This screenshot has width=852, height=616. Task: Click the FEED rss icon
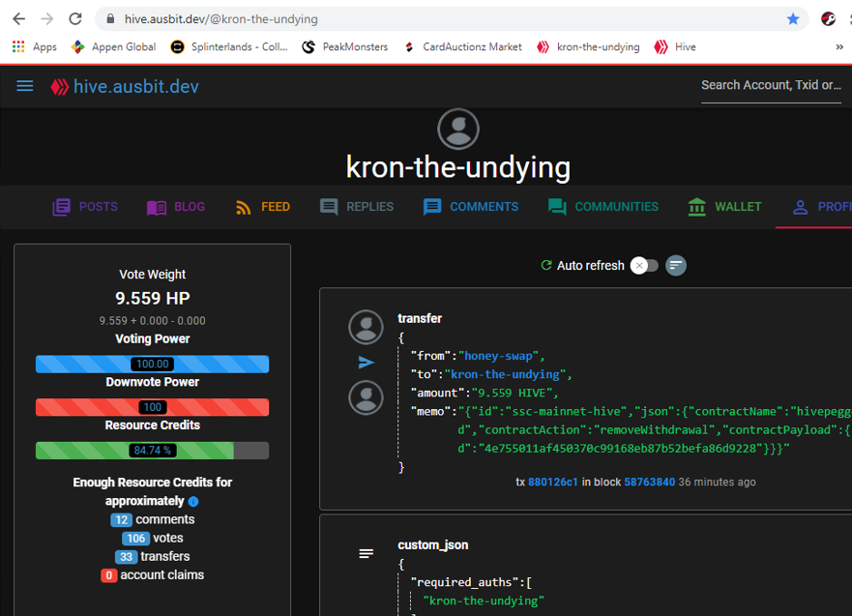[244, 208]
